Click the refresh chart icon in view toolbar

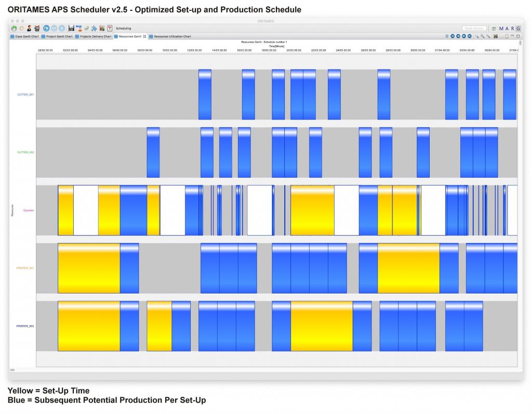click(447, 36)
